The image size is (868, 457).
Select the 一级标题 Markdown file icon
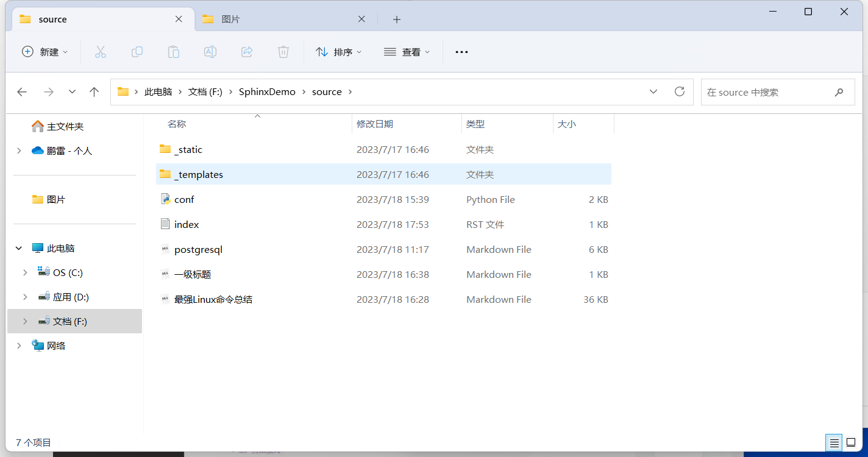(165, 274)
